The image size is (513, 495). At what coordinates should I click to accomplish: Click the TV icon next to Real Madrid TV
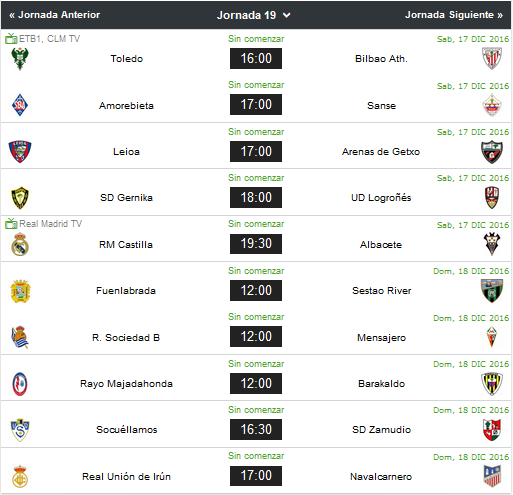11,224
